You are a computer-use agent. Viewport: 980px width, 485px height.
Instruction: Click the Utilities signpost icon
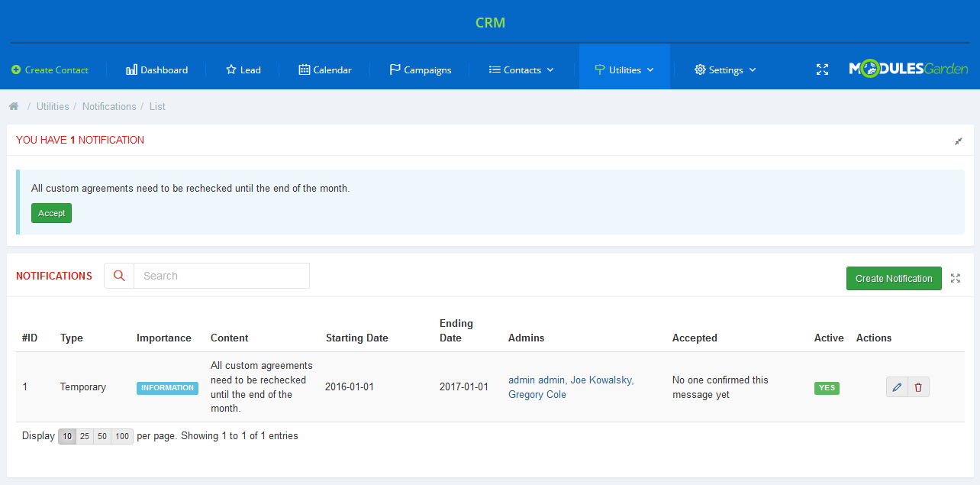(599, 70)
